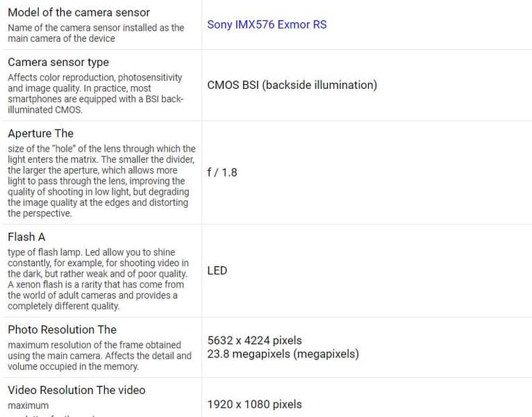The height and width of the screenshot is (417, 532).
Task: Open the Sony IMX576 Exmor RS link
Action: click(x=267, y=24)
